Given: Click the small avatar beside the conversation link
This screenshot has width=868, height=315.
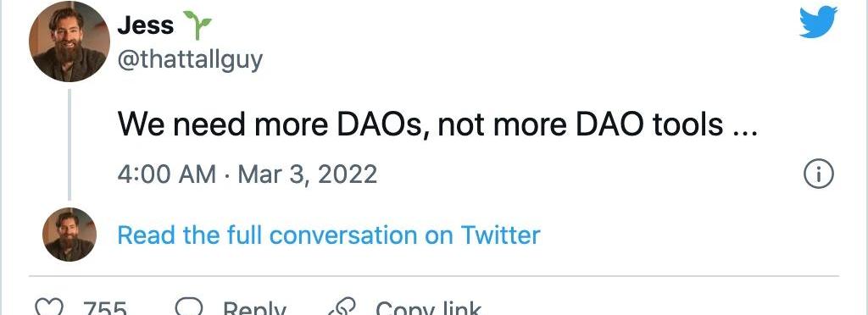Looking at the screenshot, I should tap(70, 235).
